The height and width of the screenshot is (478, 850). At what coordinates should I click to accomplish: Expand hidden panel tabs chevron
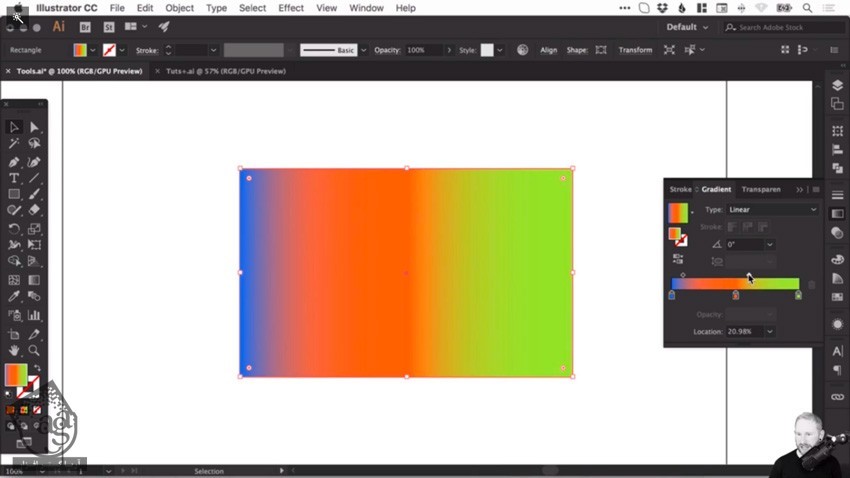[800, 190]
